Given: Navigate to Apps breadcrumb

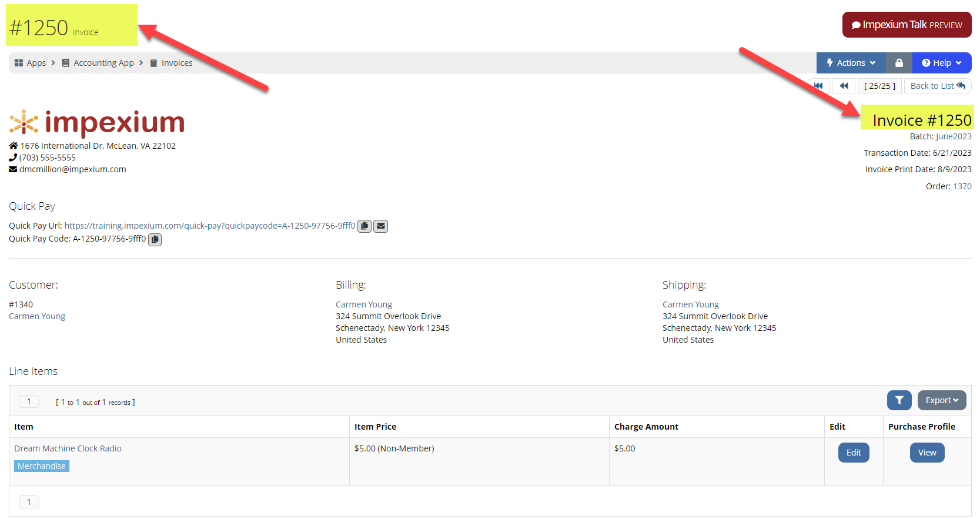Looking at the screenshot, I should click(36, 63).
